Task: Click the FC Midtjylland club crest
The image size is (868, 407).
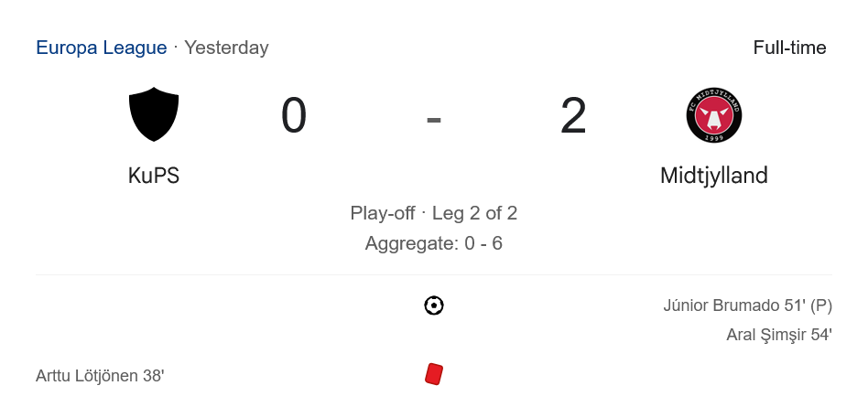Action: [x=713, y=115]
